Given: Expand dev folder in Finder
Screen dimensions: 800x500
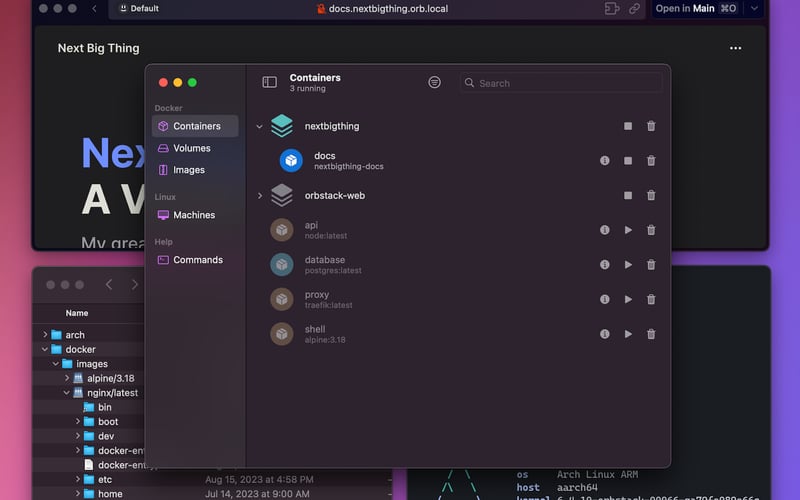Looking at the screenshot, I should 78,436.
